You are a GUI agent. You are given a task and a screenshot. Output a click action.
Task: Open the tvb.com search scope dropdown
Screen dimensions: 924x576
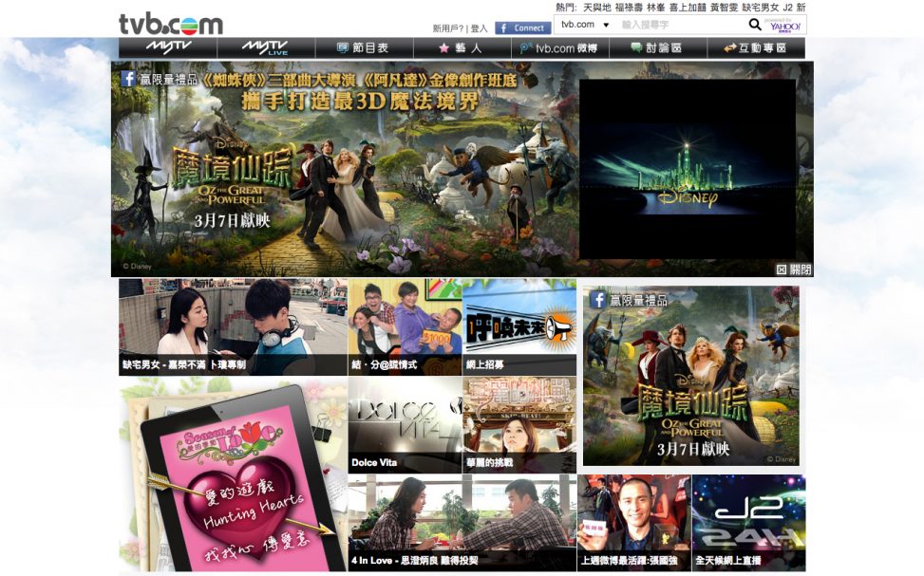coord(585,25)
